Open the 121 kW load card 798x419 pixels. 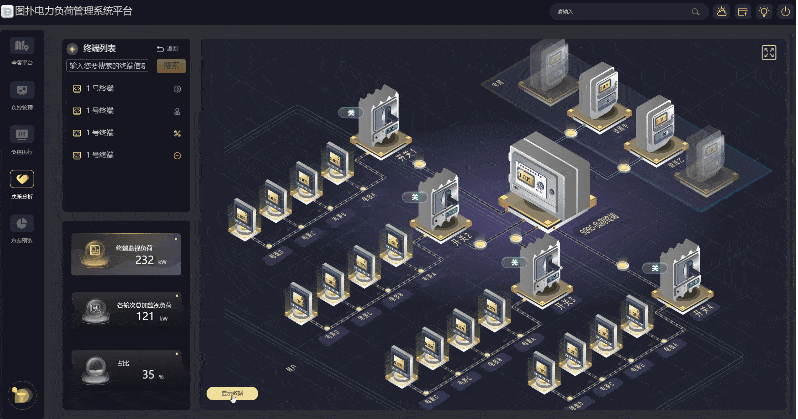tap(126, 310)
